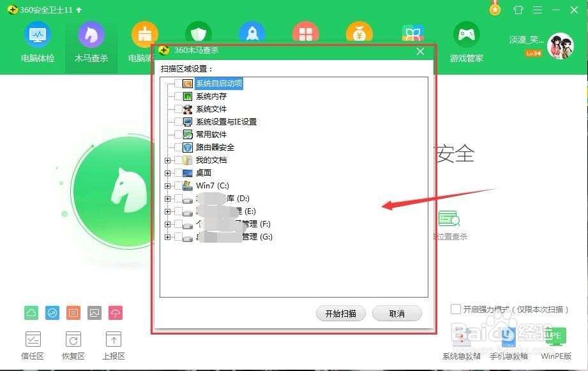Image resolution: width=588 pixels, height=371 pixels.
Task: Select 系统文件 tree row
Action: 211,109
